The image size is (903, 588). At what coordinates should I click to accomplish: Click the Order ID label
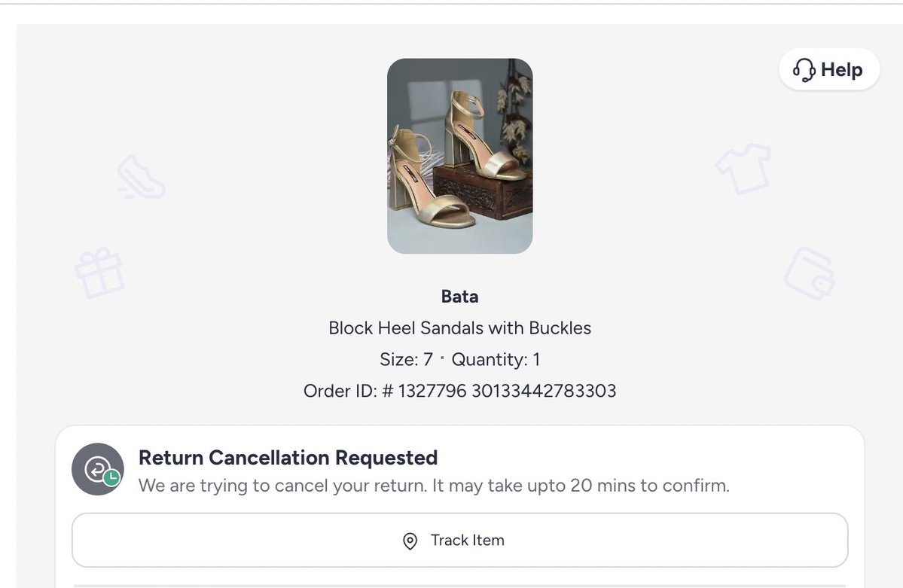[338, 391]
